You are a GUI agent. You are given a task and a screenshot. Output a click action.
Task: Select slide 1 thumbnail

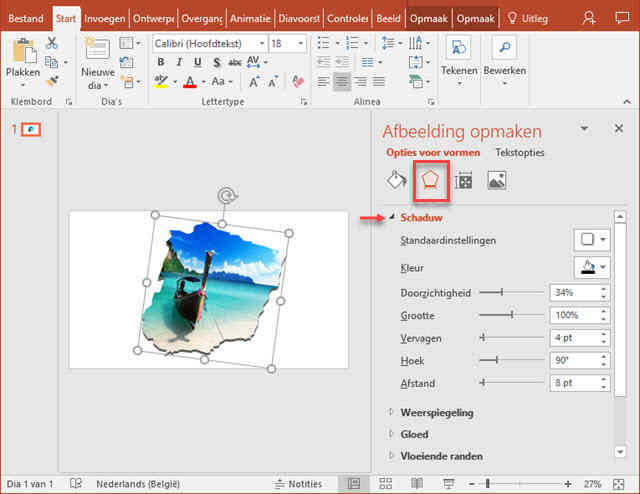[31, 130]
